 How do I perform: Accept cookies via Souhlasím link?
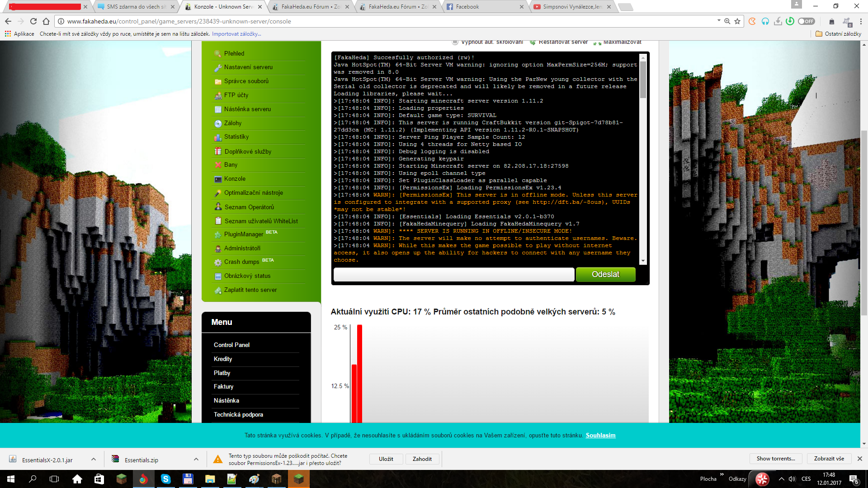(600, 436)
